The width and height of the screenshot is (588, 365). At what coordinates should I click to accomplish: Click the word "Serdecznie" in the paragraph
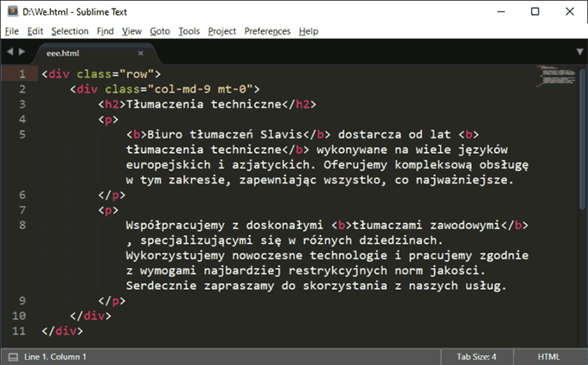point(161,285)
